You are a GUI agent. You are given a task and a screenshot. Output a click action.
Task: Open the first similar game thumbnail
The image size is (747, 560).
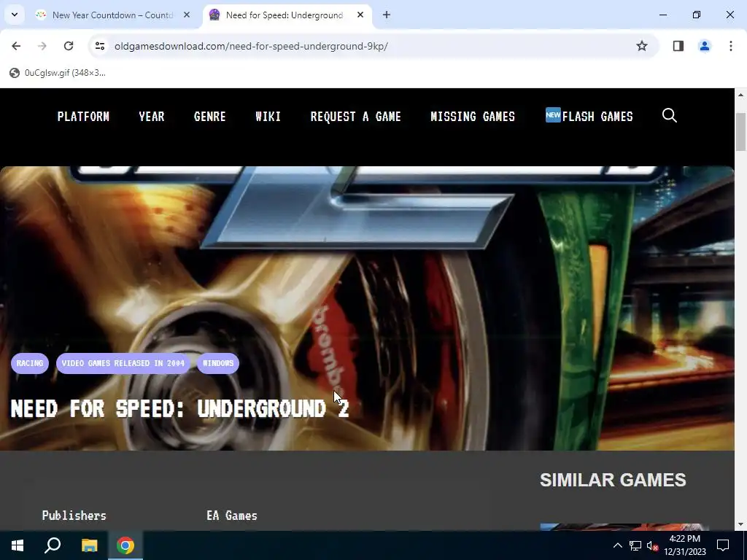(x=624, y=526)
